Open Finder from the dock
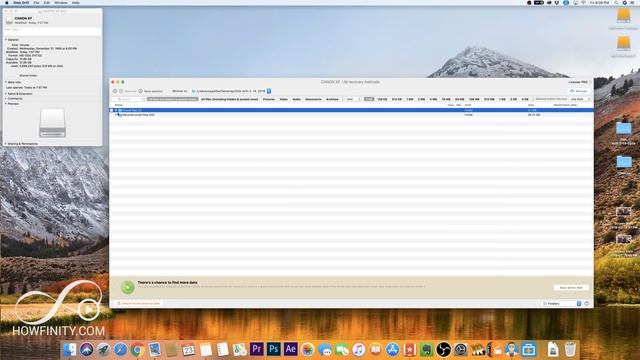The width and height of the screenshot is (640, 360). pyautogui.click(x=70, y=350)
